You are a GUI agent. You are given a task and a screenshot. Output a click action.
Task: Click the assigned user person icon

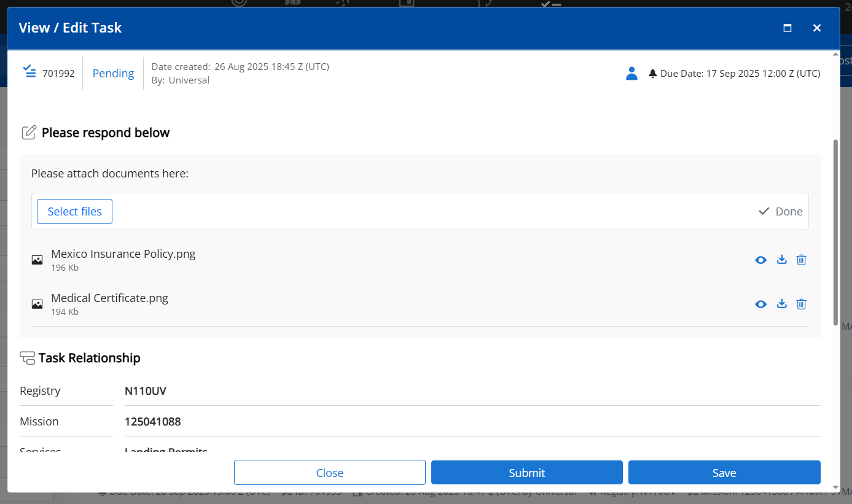pos(631,74)
